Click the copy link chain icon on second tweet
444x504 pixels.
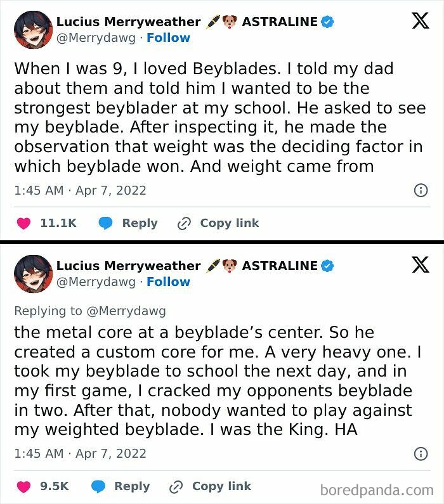(x=176, y=486)
